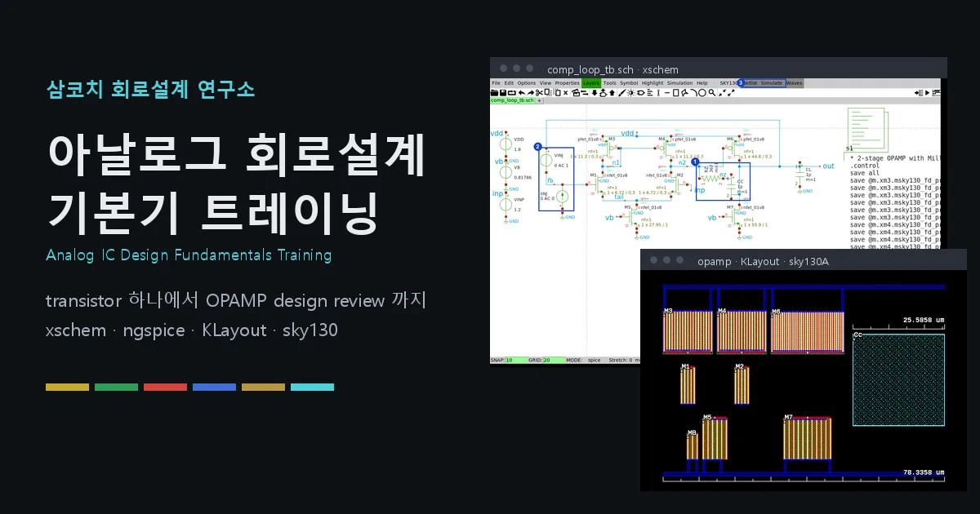Select the M6 device in KLayout layout

click(x=807, y=331)
